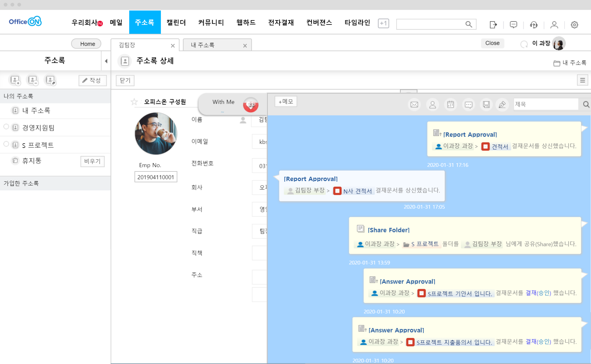Collapse the 주소록 sidebar with the arrow
591x364 pixels.
click(106, 61)
